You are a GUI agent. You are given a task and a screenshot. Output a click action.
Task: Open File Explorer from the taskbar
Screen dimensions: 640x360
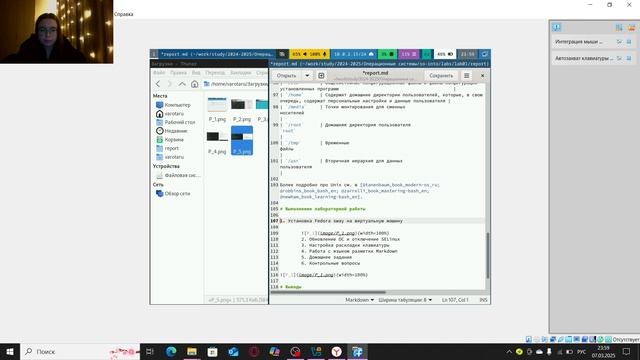192,351
